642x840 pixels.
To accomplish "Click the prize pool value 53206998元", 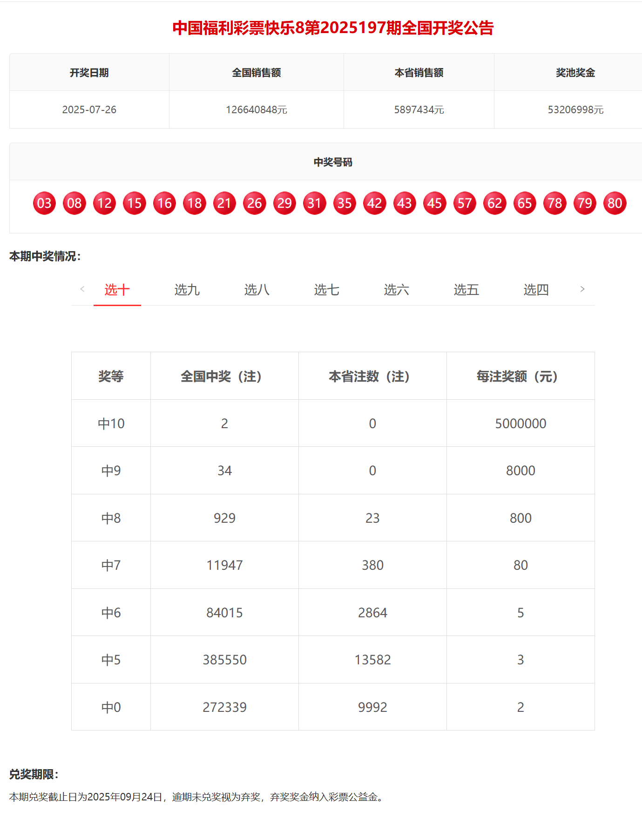I will [x=576, y=109].
